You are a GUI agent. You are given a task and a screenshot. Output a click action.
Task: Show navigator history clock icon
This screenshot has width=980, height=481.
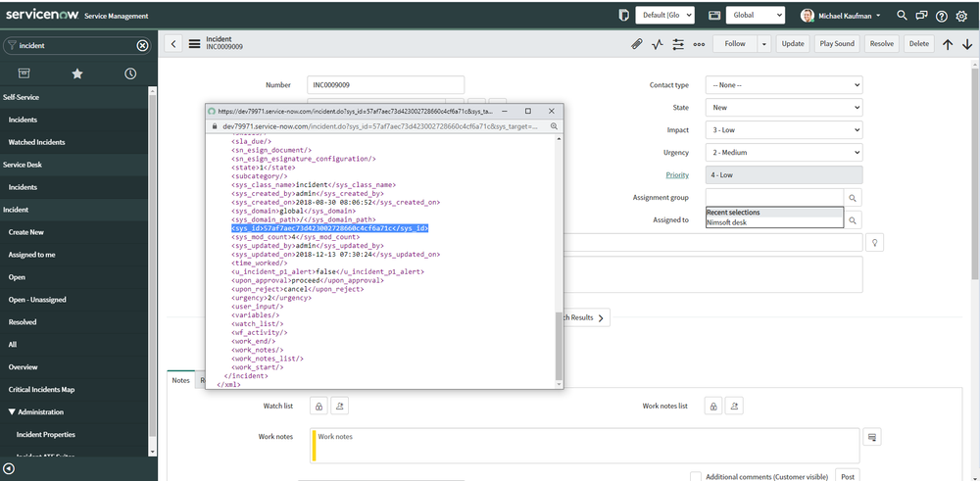(130, 73)
